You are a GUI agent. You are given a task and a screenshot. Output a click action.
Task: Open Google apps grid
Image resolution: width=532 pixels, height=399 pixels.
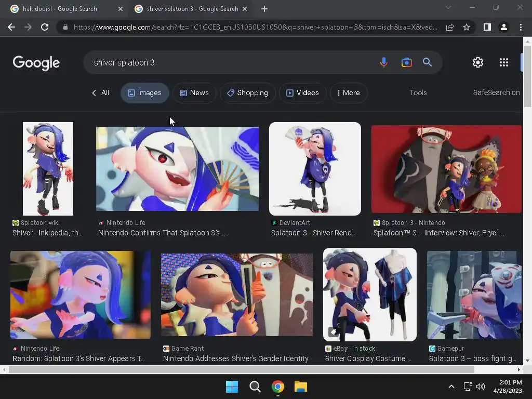coord(504,62)
